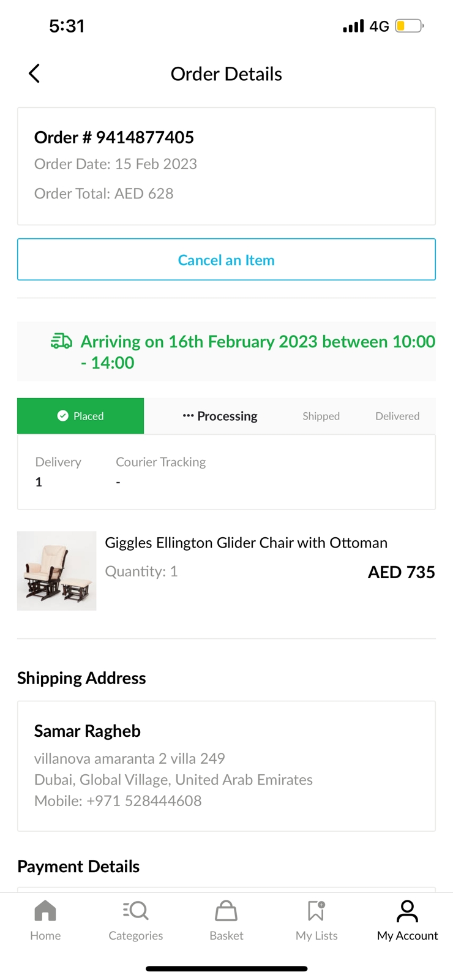Tap the green delivery truck icon
The image size is (453, 980).
pyautogui.click(x=61, y=341)
